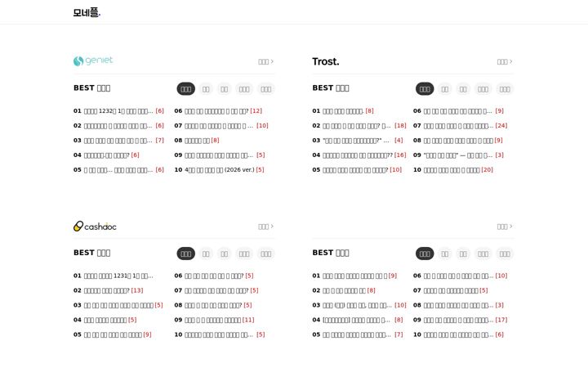Open geniet post 10 with (2026 ver.)
Image resolution: width=588 pixels, height=368 pixels.
[x=220, y=170]
